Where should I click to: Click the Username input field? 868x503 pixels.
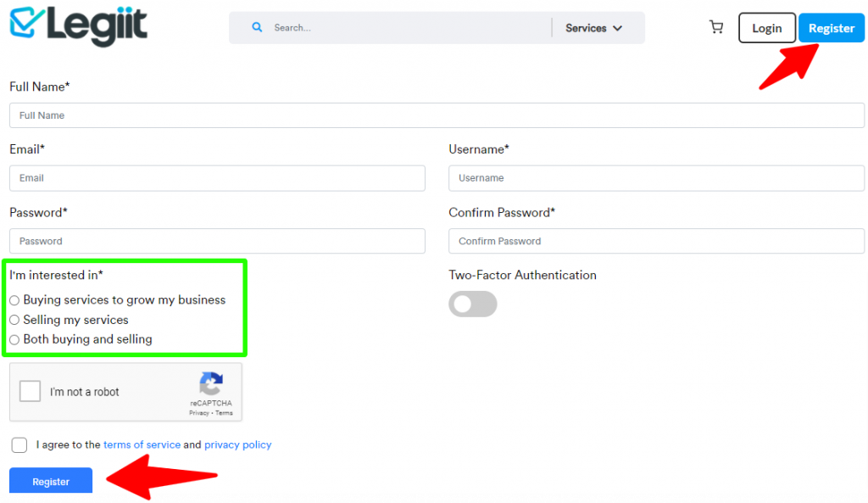coord(656,178)
